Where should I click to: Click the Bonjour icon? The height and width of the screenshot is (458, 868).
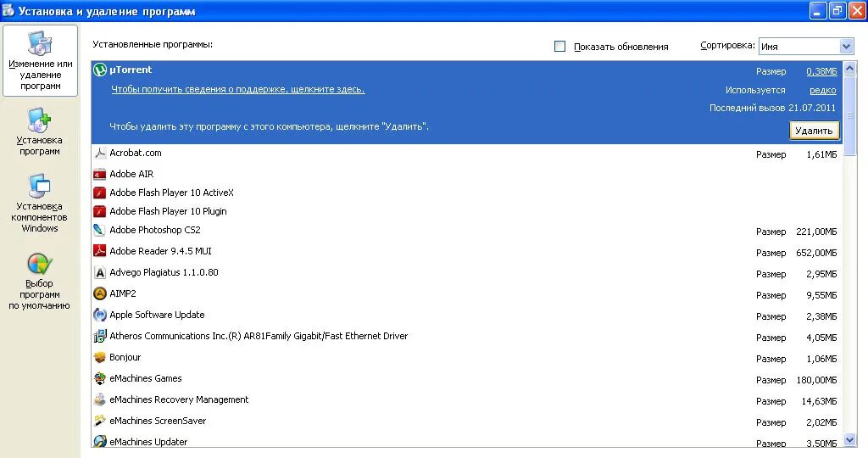[x=100, y=357]
